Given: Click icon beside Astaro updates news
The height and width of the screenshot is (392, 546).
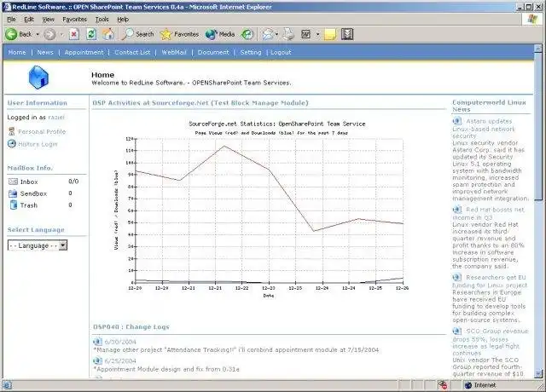Looking at the screenshot, I should [x=457, y=121].
